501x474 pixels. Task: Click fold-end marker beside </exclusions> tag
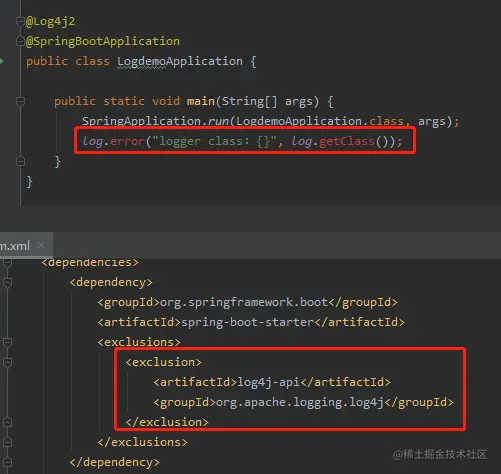(7, 442)
